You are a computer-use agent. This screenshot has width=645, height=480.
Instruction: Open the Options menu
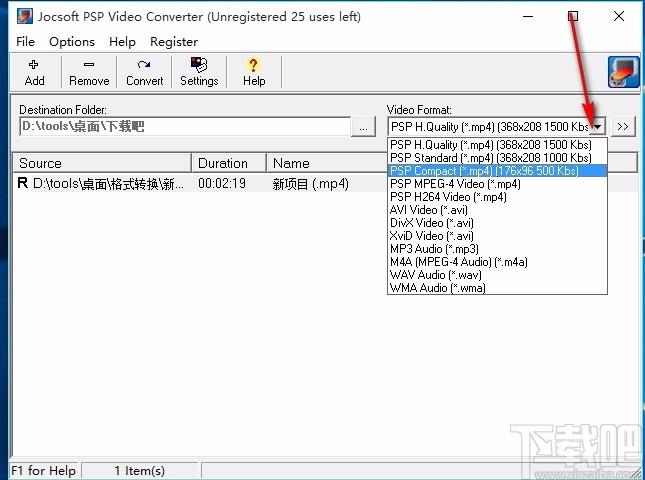72,42
